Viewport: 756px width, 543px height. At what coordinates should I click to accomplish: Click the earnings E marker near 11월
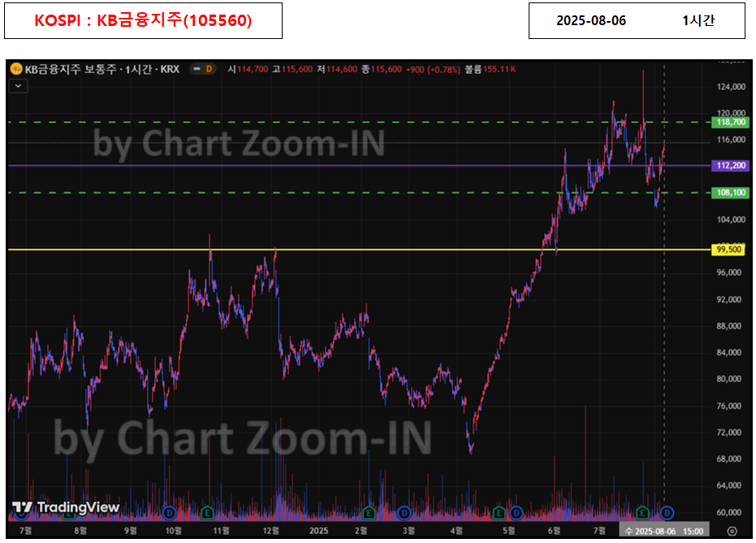click(x=207, y=513)
